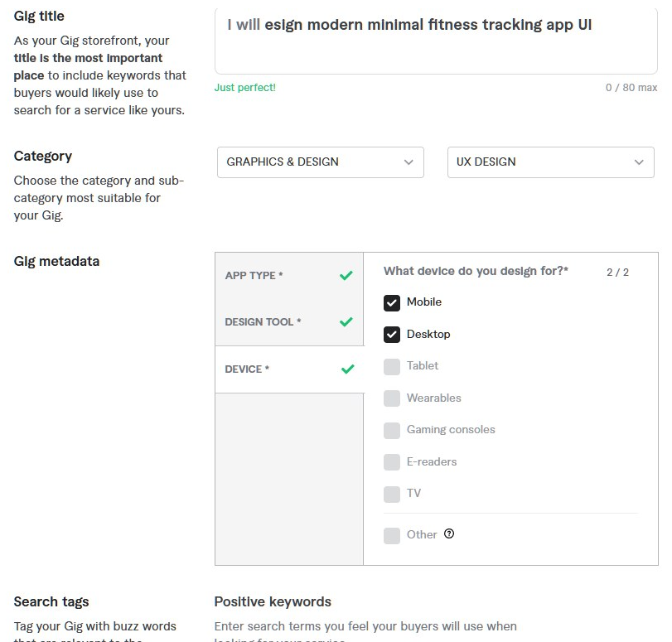This screenshot has width=672, height=642.
Task: Click the green checkmark beside DEVICE
Action: (347, 369)
